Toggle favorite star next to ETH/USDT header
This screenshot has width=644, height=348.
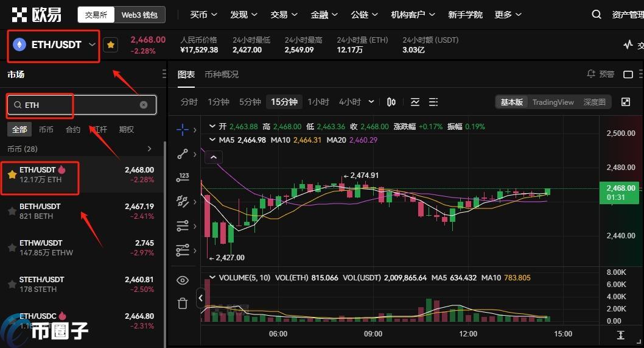click(x=111, y=45)
